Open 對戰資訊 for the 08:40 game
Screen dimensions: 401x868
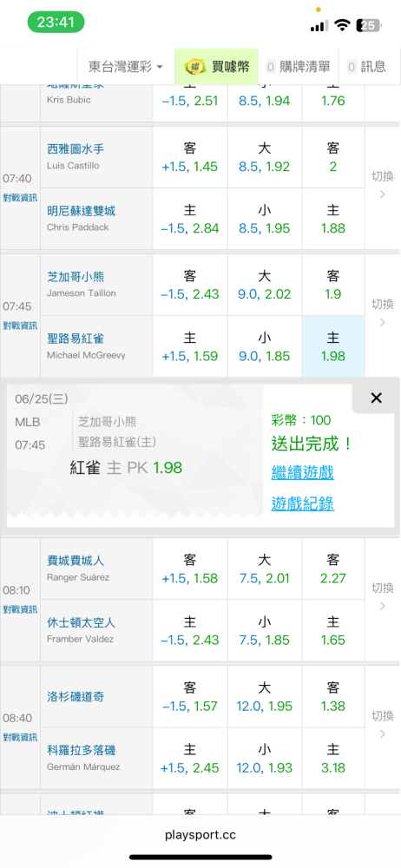point(21,737)
